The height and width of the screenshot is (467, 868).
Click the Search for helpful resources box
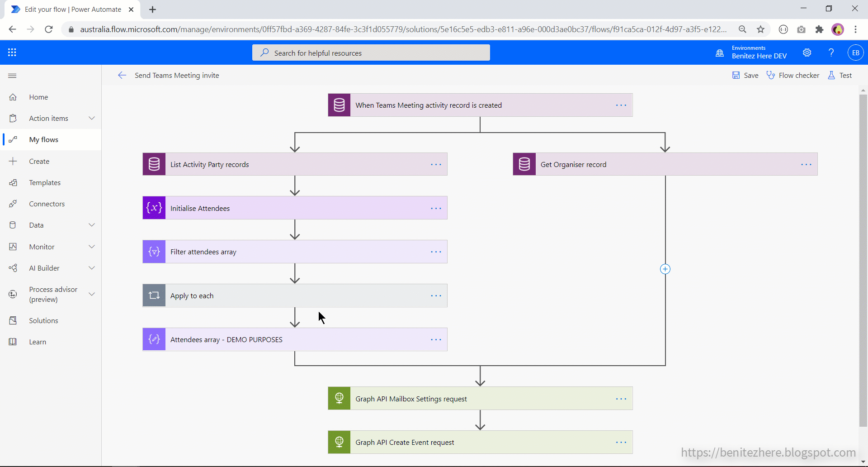pyautogui.click(x=371, y=52)
